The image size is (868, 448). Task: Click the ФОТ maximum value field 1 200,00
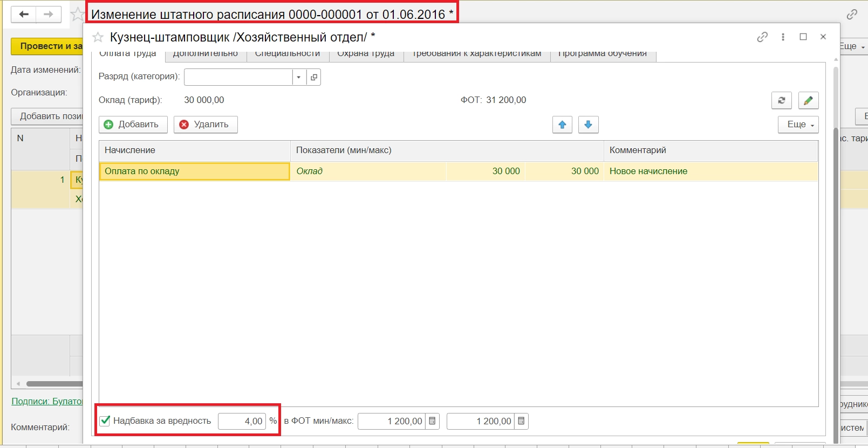(x=481, y=421)
